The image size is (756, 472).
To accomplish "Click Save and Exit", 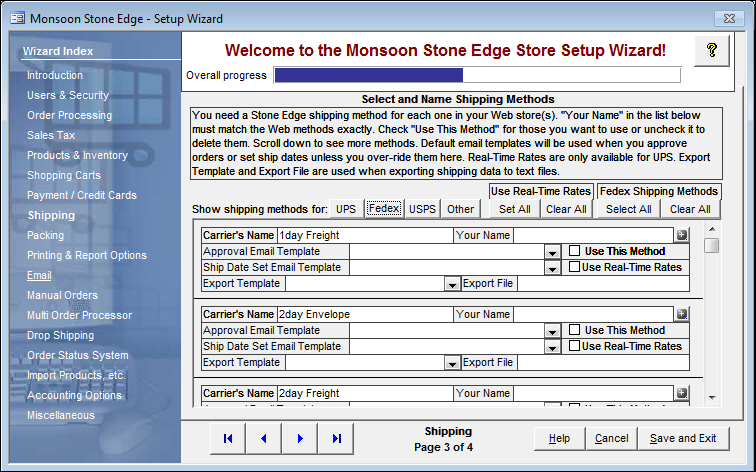I will coord(683,438).
